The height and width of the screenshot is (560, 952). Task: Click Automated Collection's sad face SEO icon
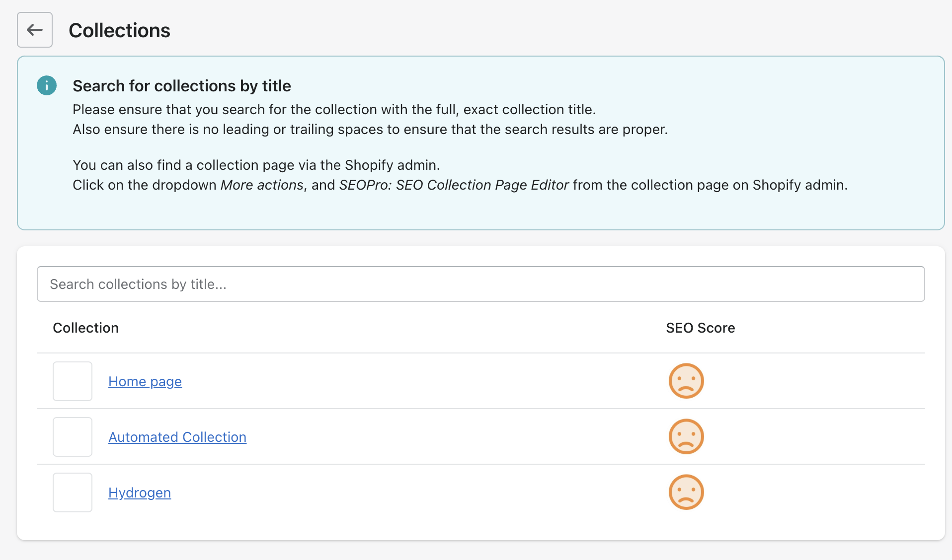(686, 437)
